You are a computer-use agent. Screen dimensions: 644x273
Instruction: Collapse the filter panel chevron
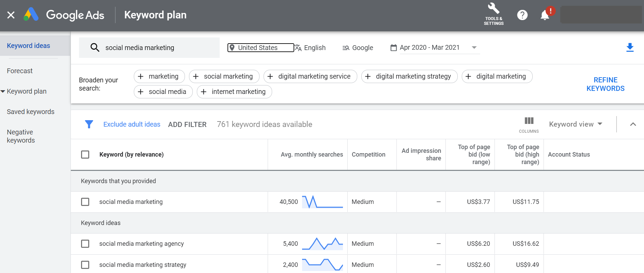click(x=633, y=124)
